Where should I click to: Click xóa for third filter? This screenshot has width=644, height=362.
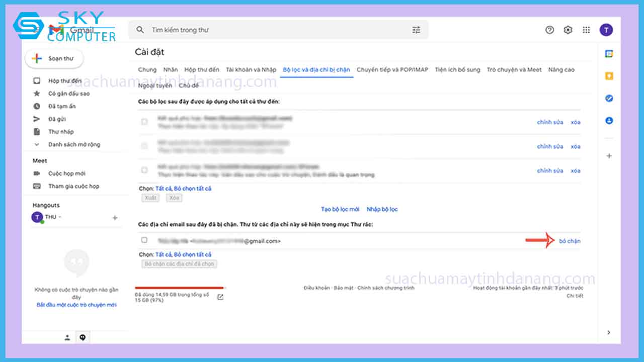coord(576,170)
